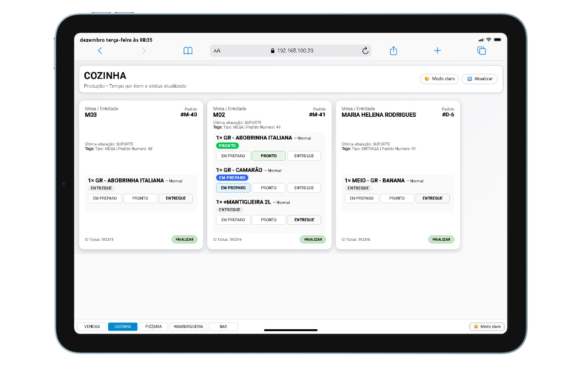This screenshot has height=371, width=588.
Task: Tap the Safari back arrow
Action: tap(100, 51)
